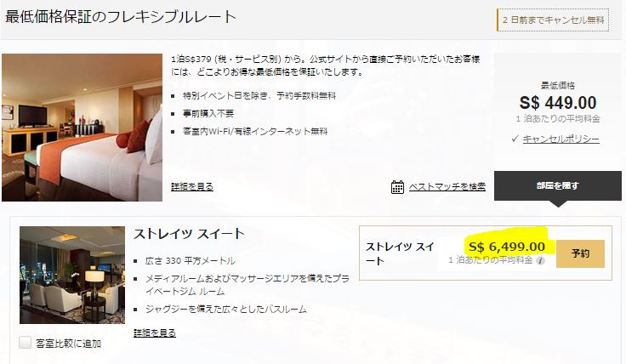This screenshot has height=364, width=626.
Task: Click the highlighted S$ 6,499.00 price
Action: [x=507, y=247]
